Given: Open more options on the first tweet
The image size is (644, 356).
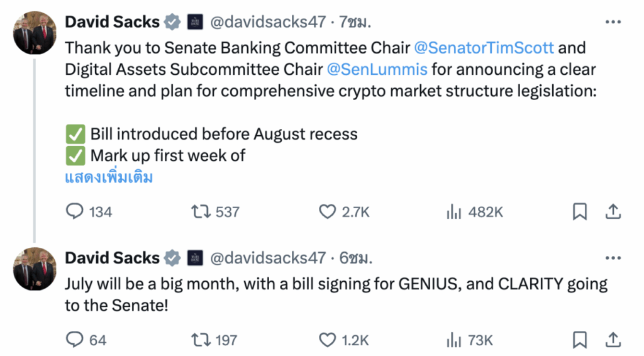Looking at the screenshot, I should [613, 22].
